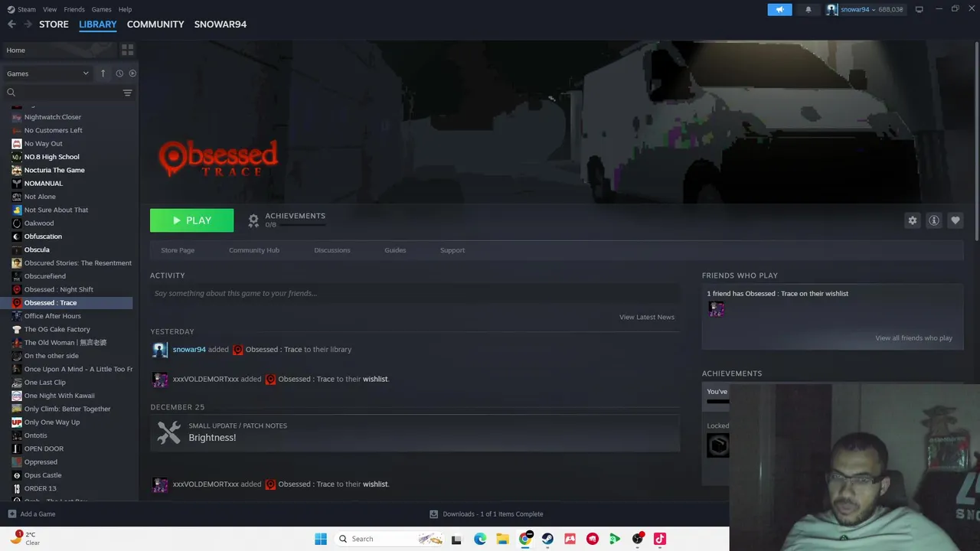This screenshot has height=551, width=980.
Task: Open File Explorer from taskbar
Action: [502, 539]
